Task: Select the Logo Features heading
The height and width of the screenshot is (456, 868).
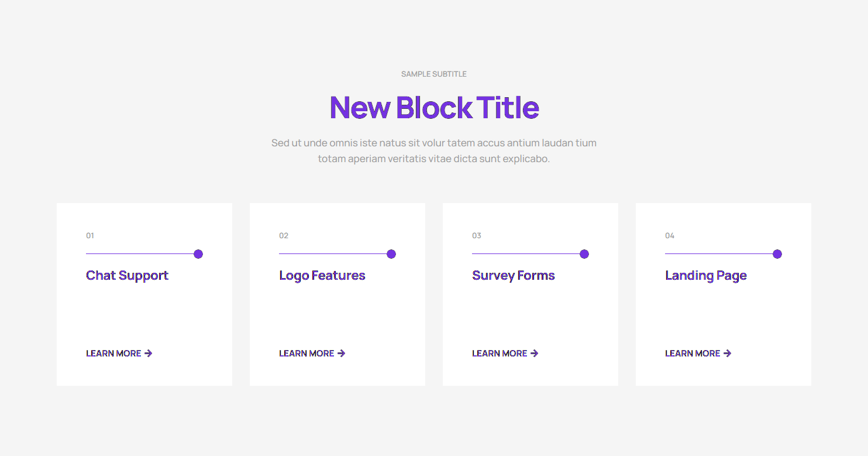Action: click(322, 276)
